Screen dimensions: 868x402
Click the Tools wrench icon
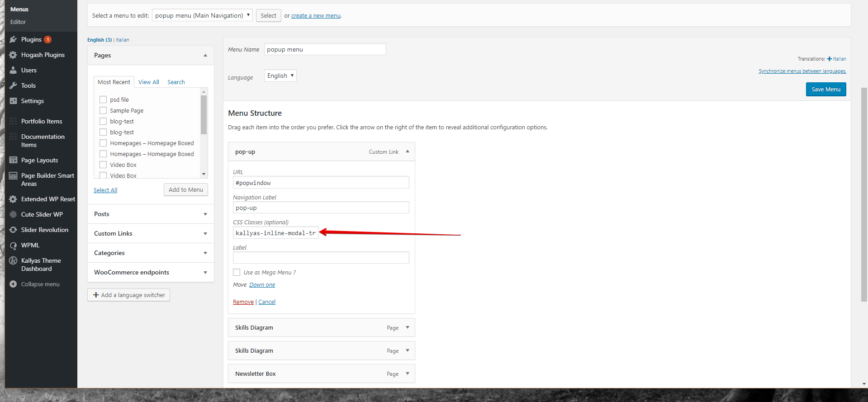[13, 85]
